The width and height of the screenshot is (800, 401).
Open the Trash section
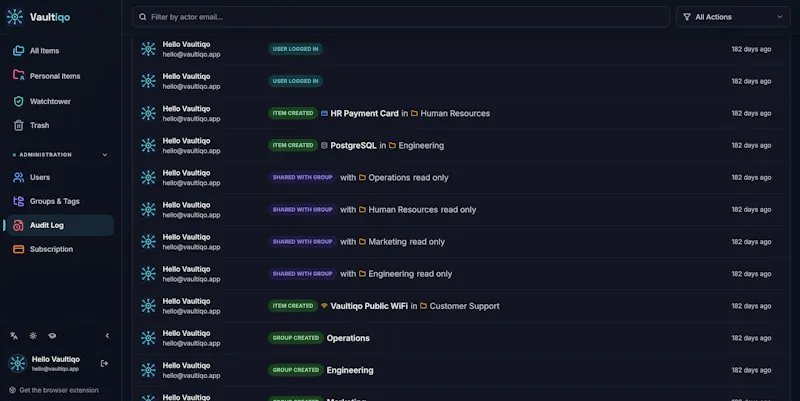(60, 125)
